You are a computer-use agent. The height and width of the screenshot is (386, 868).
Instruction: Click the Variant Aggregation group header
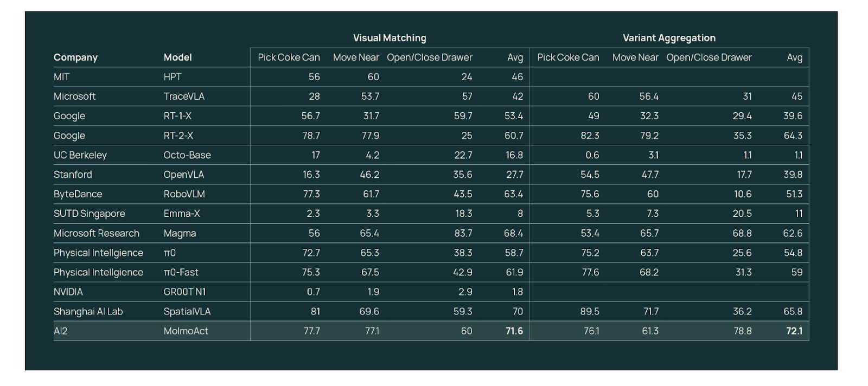tap(669, 38)
